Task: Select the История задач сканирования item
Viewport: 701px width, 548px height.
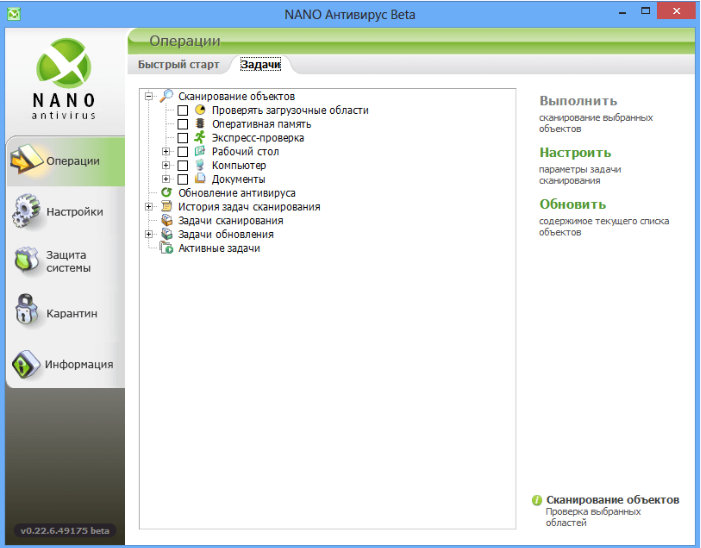Action: [x=249, y=207]
